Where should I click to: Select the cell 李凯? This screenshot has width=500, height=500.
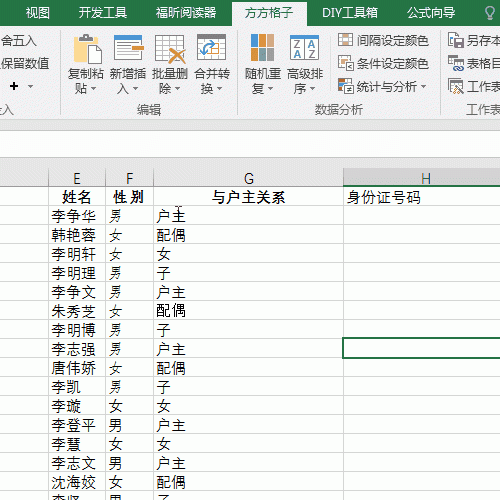(77, 387)
